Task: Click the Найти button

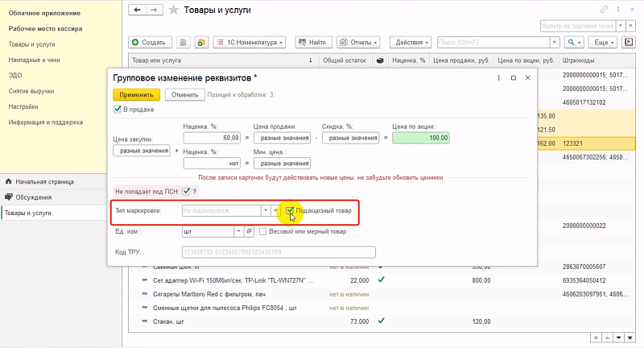Action: click(313, 43)
